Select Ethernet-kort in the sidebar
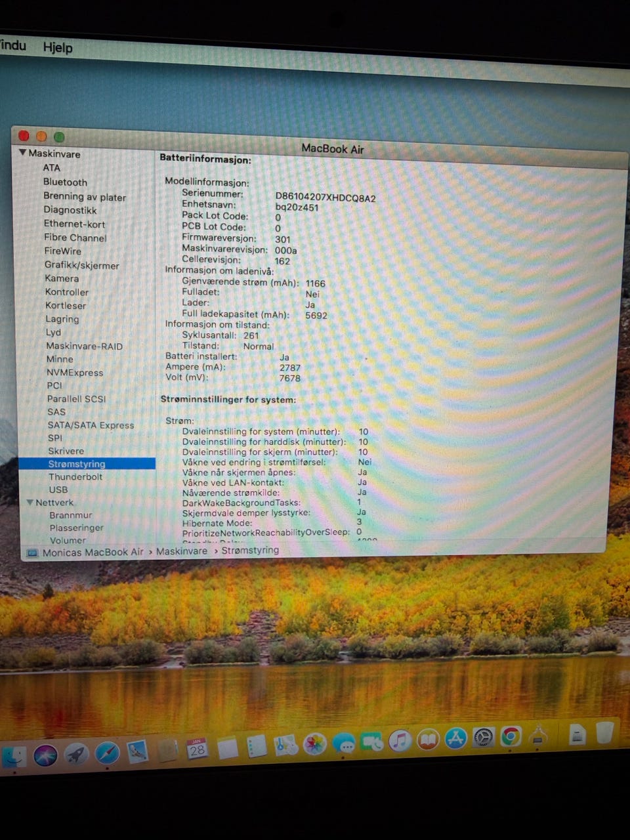This screenshot has width=630, height=840. [x=74, y=224]
